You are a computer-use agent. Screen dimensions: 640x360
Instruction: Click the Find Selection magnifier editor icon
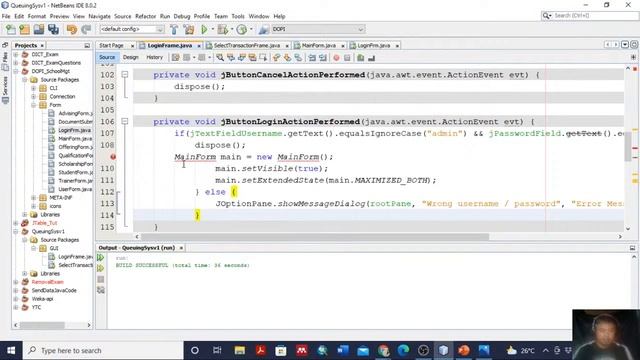(220, 58)
